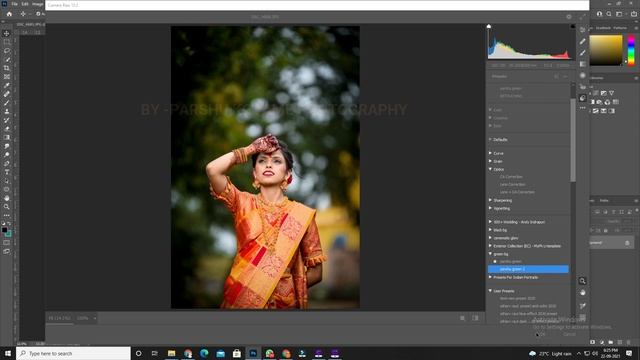
Task: Select the Eraser tool
Action: pyautogui.click(x=7, y=129)
